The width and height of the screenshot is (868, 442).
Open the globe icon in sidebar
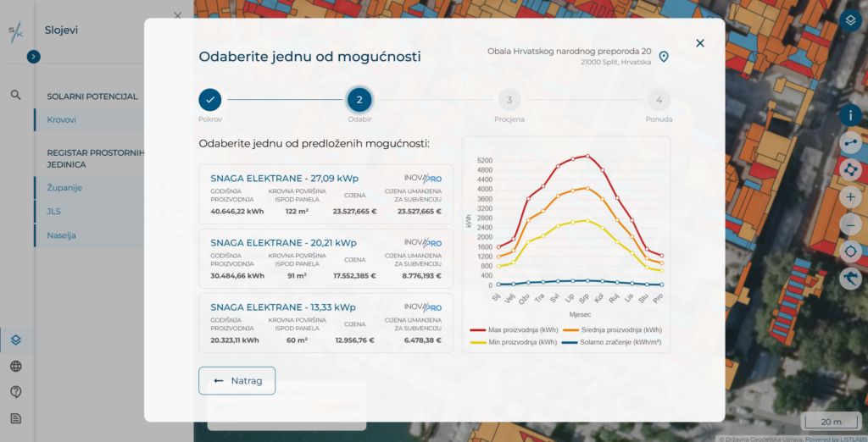[x=15, y=367]
